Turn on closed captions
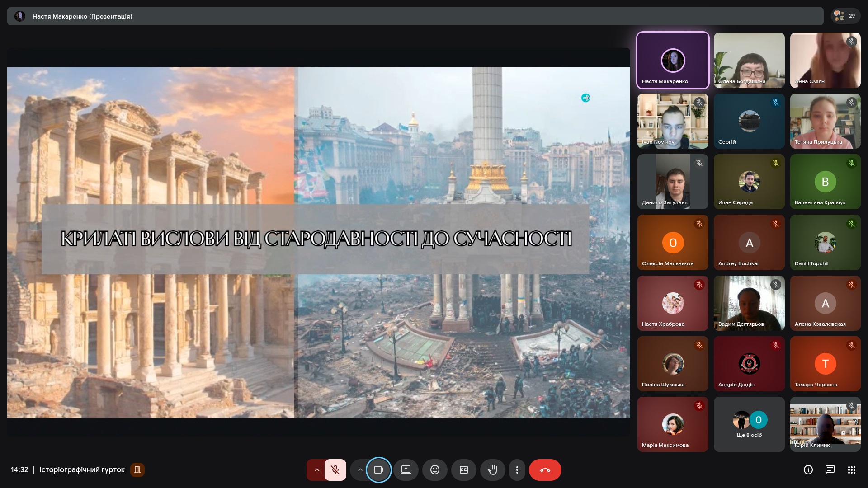The width and height of the screenshot is (868, 488). pyautogui.click(x=463, y=470)
